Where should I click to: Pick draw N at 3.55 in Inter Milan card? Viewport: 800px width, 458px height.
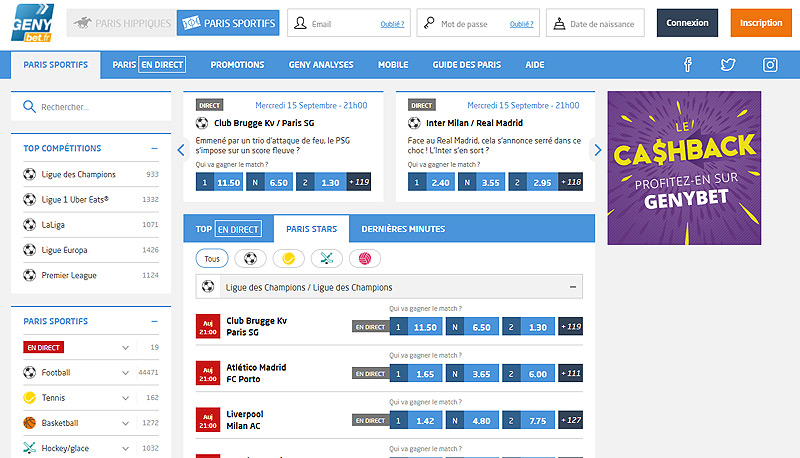coord(482,182)
